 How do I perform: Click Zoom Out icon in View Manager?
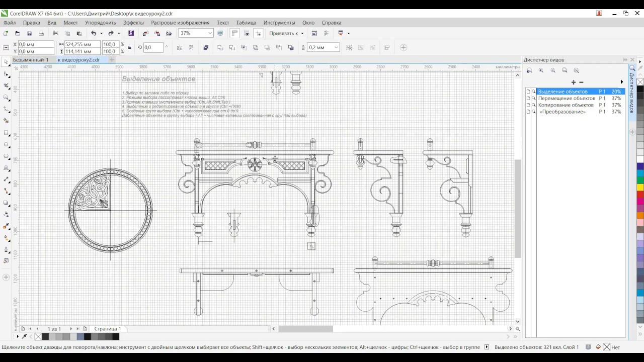[x=553, y=71]
